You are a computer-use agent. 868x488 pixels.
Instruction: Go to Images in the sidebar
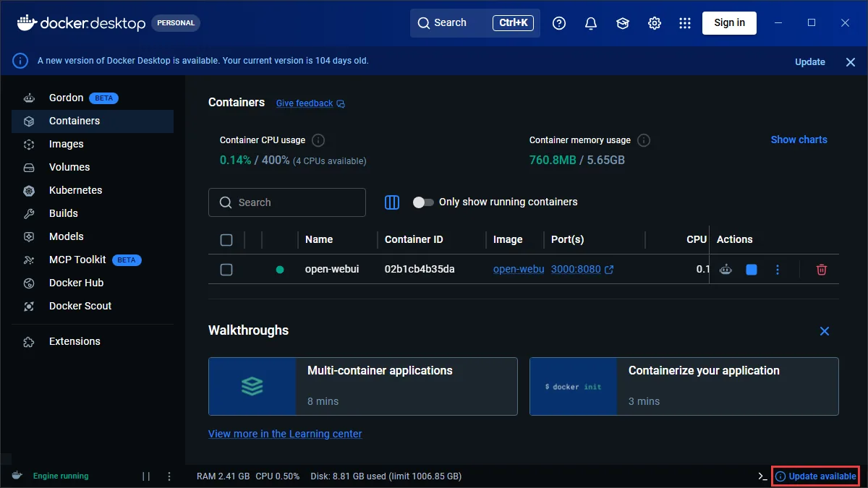pyautogui.click(x=93, y=144)
